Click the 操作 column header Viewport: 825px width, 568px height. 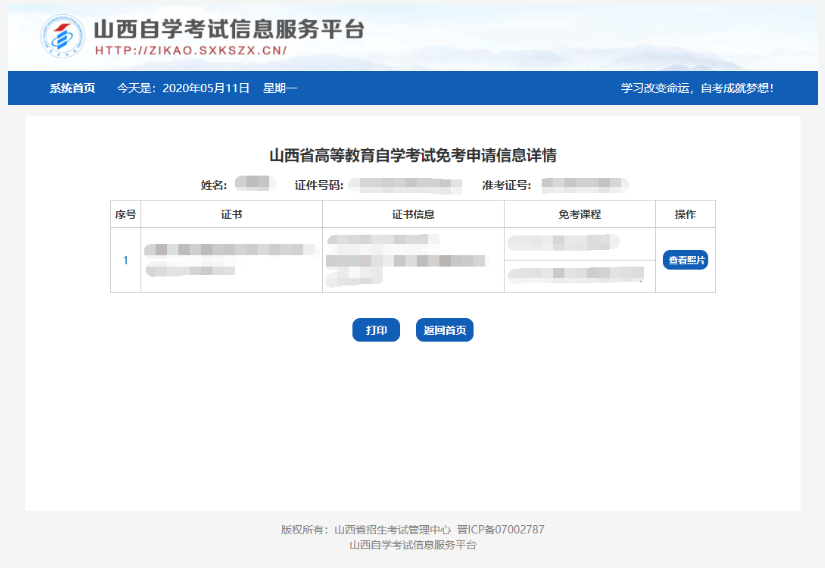685,215
